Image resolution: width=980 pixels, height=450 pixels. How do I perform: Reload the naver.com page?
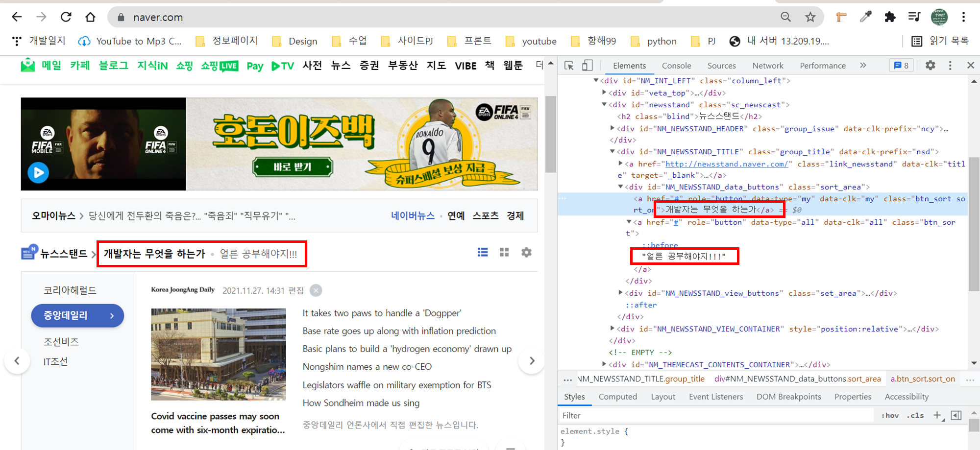click(x=66, y=17)
